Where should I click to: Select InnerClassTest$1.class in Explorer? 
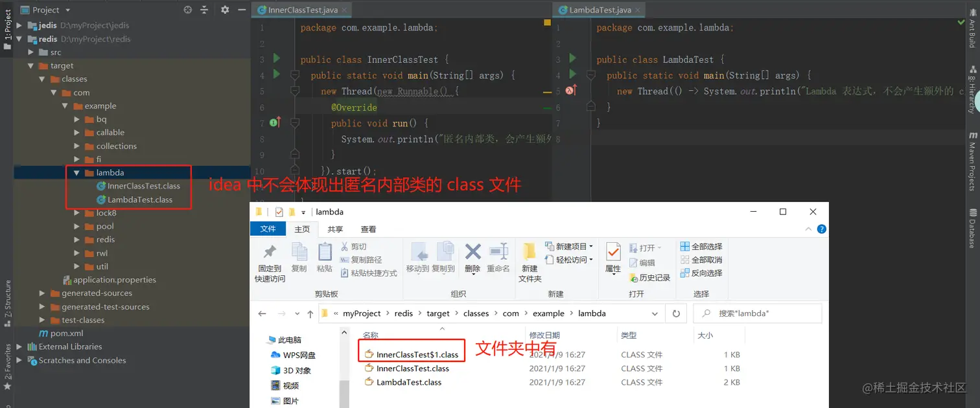412,355
